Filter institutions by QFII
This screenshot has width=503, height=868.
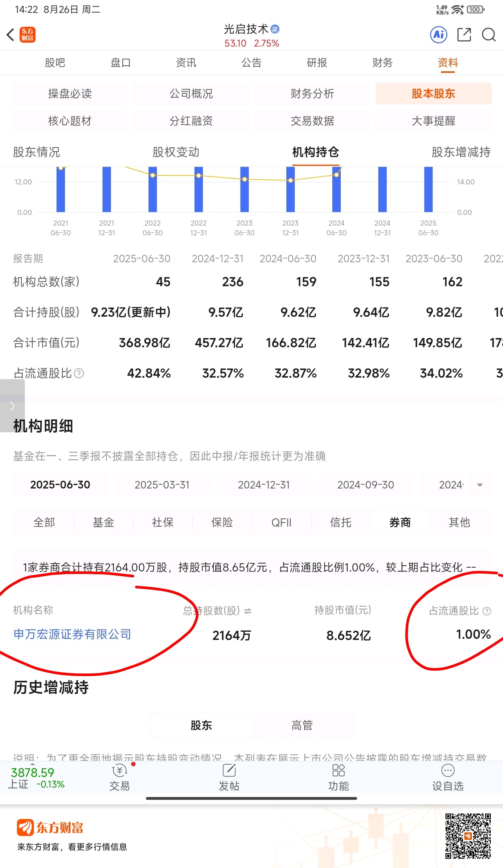pos(281,522)
